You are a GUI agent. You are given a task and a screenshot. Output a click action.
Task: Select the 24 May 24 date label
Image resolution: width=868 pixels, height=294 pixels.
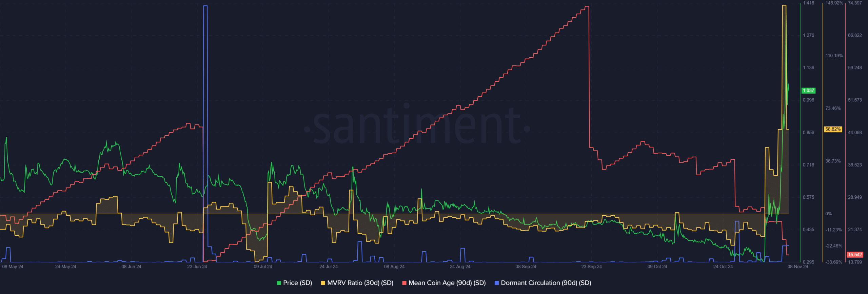pos(65,267)
